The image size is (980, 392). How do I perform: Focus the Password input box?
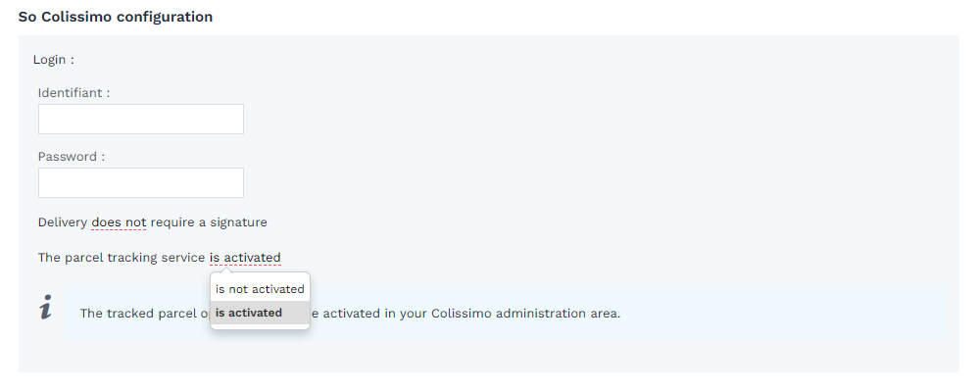click(x=141, y=183)
